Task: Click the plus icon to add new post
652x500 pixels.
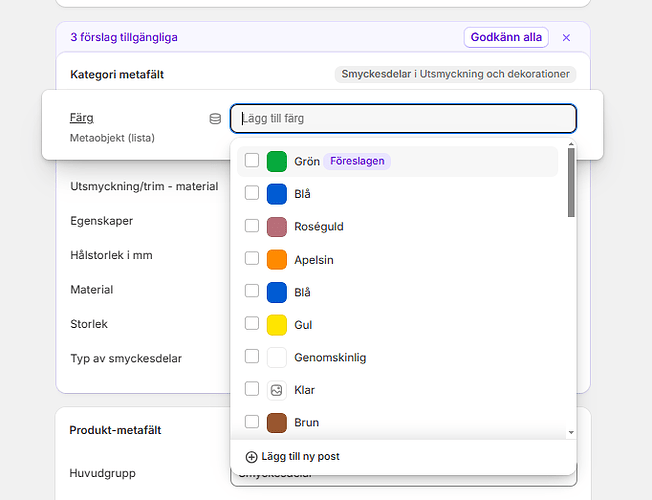Action: click(x=251, y=457)
